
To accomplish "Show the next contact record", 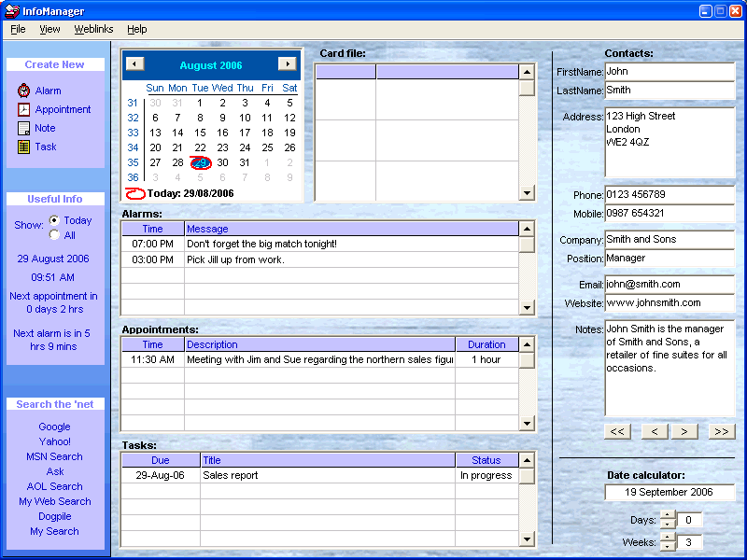I will [684, 431].
